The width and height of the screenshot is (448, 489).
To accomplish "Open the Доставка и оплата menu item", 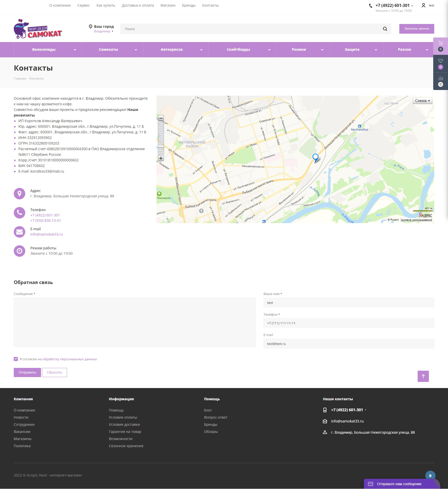I will click(x=138, y=5).
